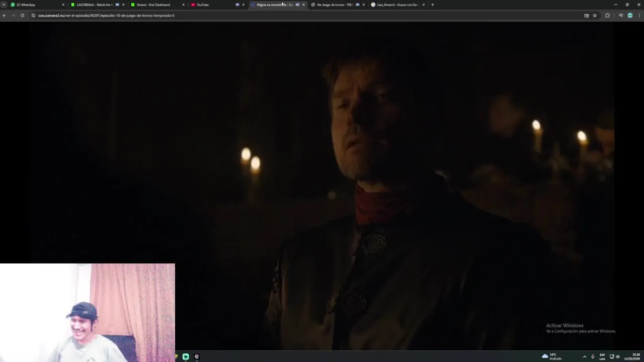The height and width of the screenshot is (362, 644).
Task: Open the weather widget showing 14°C Nublado
Action: click(x=552, y=356)
